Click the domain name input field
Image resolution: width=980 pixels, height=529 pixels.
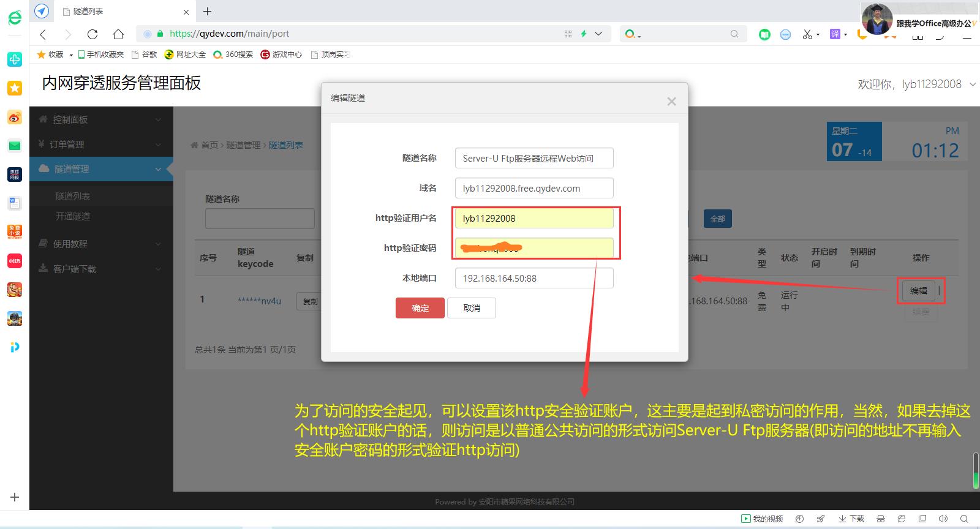click(534, 188)
